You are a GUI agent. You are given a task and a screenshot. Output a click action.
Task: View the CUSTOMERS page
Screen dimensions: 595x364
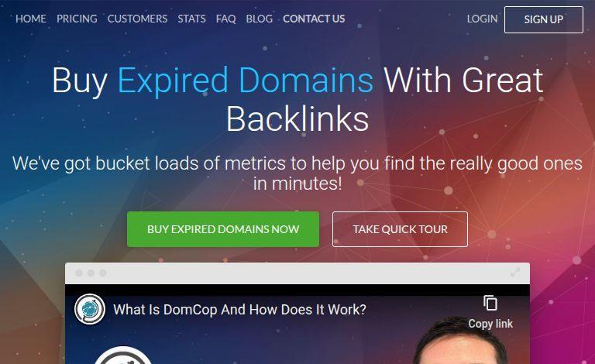137,19
